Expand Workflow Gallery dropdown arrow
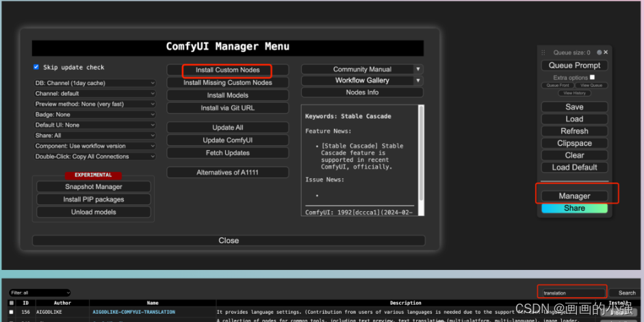 pos(418,80)
